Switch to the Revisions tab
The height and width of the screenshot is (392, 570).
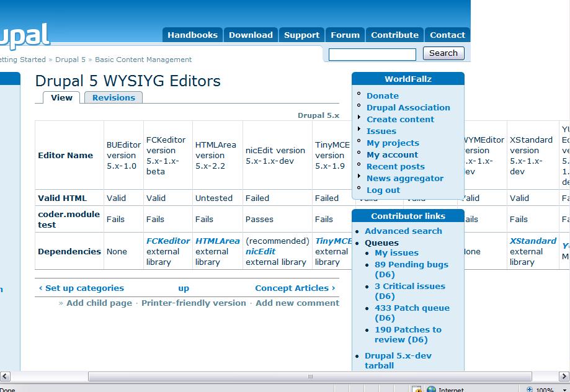pos(114,97)
